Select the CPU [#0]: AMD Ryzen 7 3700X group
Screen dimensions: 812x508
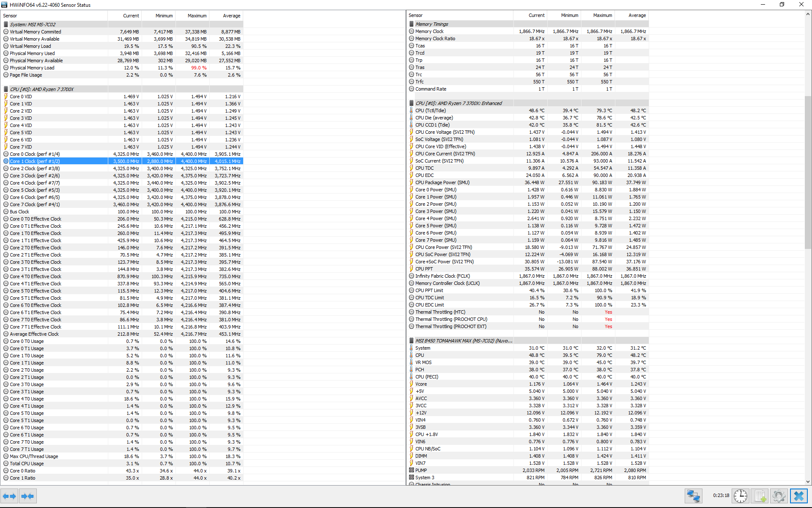pos(41,89)
